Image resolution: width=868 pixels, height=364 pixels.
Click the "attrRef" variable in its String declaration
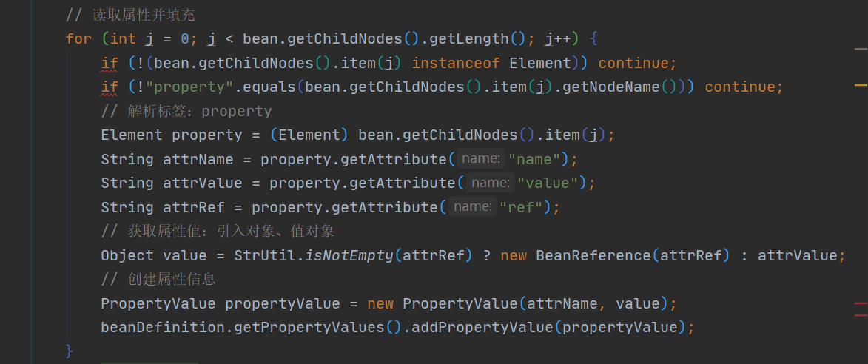194,207
